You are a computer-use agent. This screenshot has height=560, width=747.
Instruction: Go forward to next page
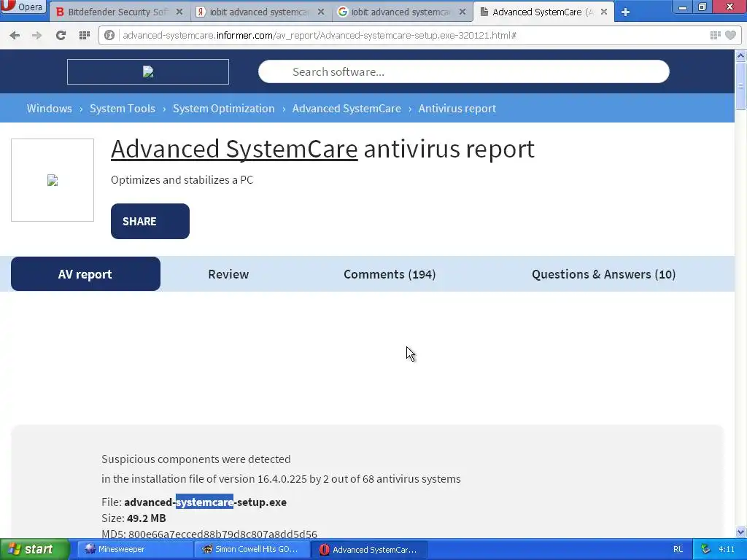tap(36, 35)
